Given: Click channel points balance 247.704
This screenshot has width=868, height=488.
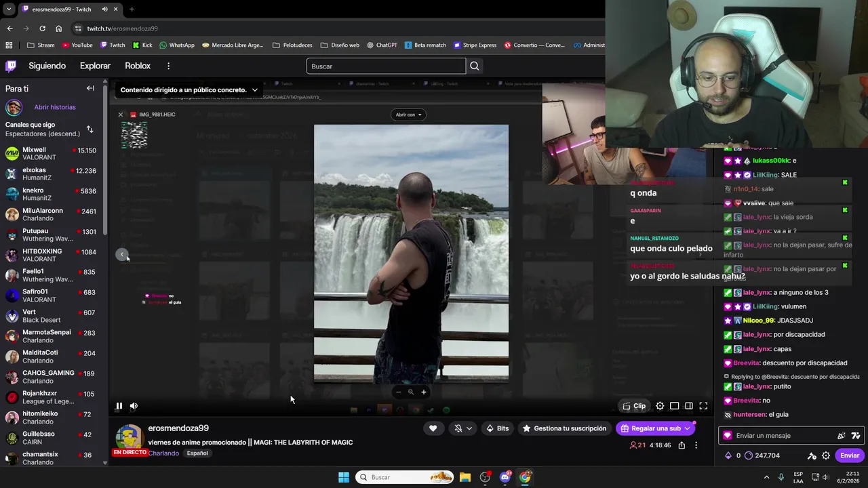Looking at the screenshot, I should (763, 455).
